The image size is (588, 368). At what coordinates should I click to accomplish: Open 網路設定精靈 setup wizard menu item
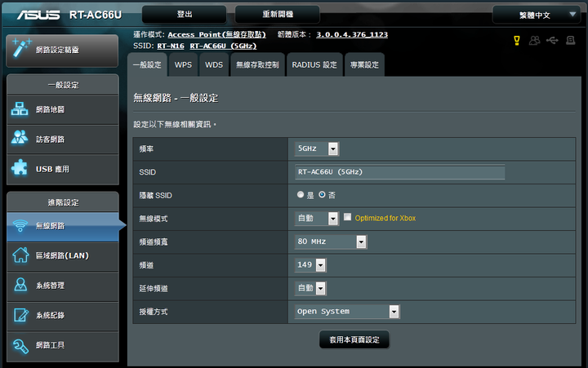pyautogui.click(x=62, y=51)
